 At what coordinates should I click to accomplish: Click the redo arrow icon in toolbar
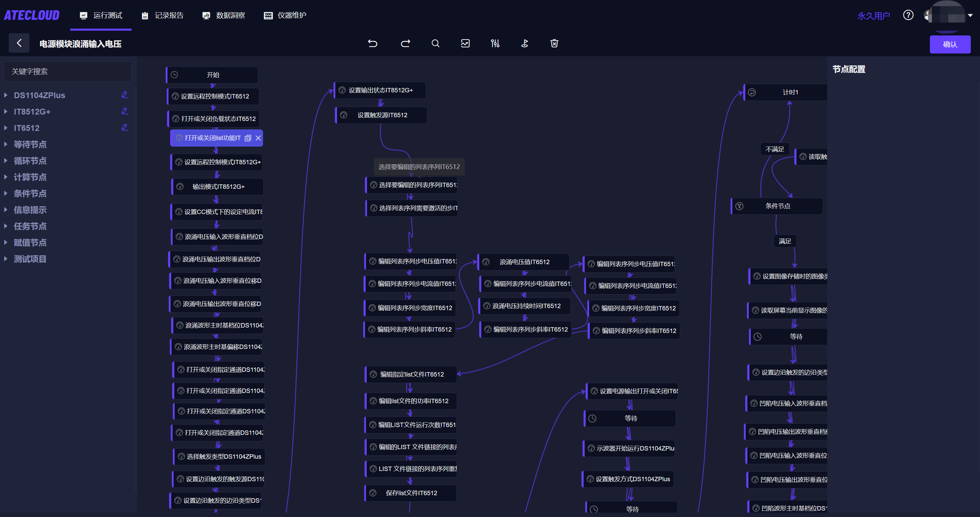click(406, 43)
